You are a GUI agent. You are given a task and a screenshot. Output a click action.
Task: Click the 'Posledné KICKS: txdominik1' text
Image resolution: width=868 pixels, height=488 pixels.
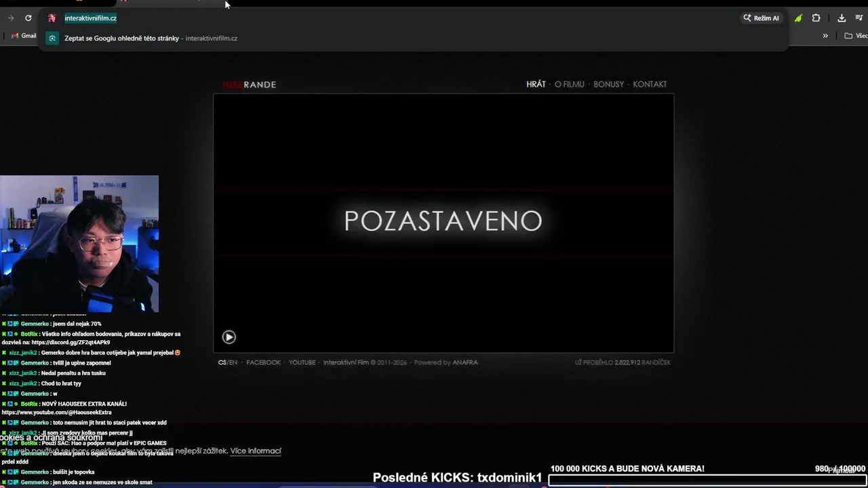point(458,478)
